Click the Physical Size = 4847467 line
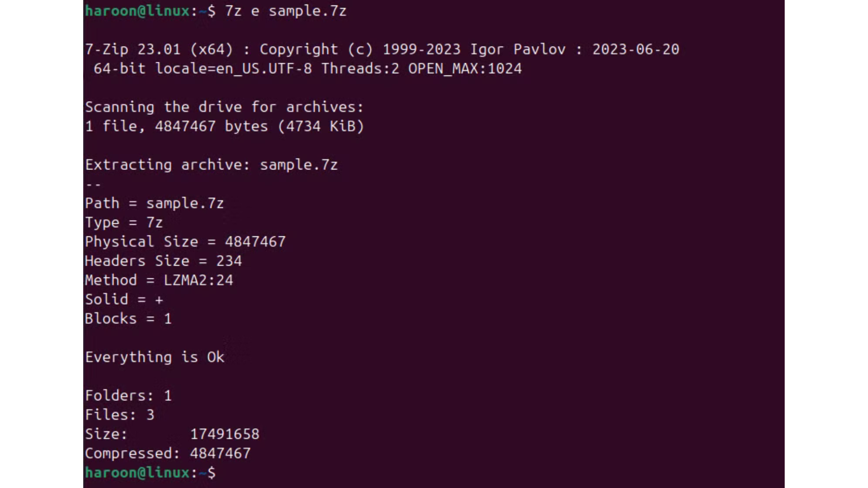This screenshot has height=488, width=868. (185, 242)
